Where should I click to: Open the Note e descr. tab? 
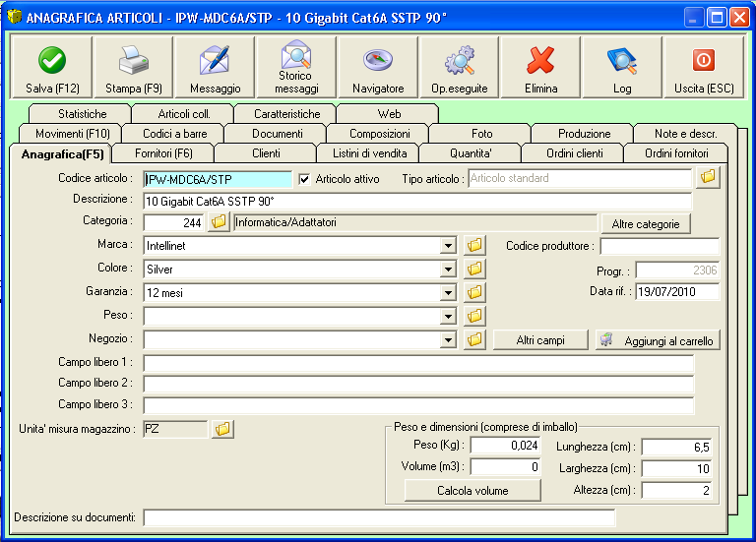coord(685,134)
